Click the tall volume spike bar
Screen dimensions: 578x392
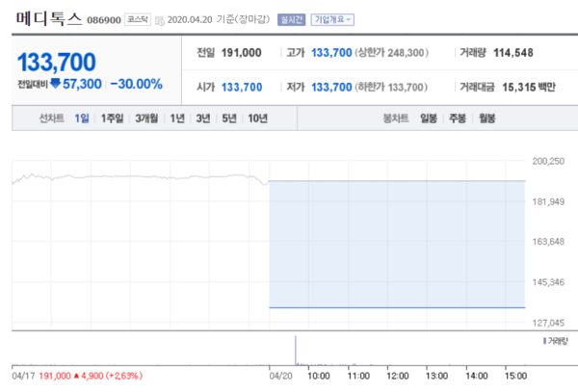click(296, 350)
